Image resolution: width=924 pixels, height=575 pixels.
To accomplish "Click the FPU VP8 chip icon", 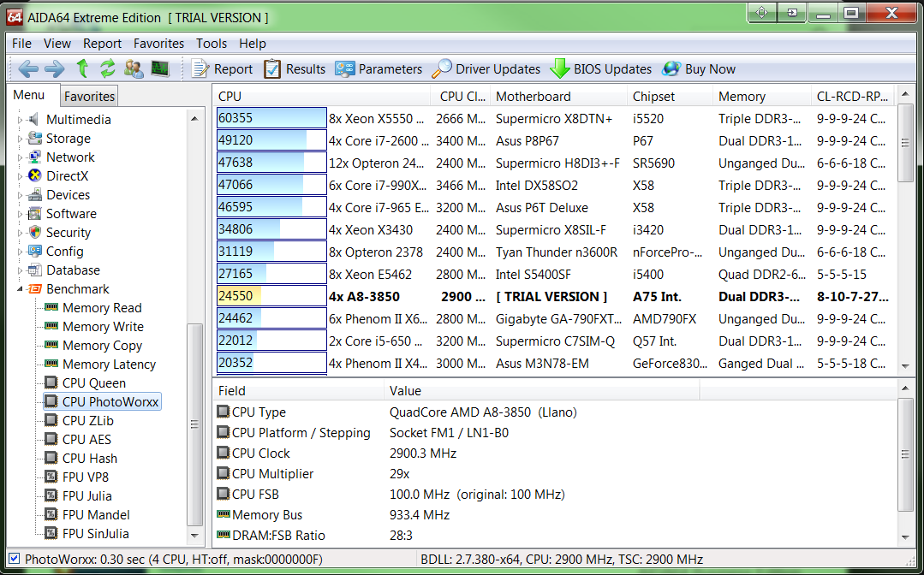I will (51, 477).
